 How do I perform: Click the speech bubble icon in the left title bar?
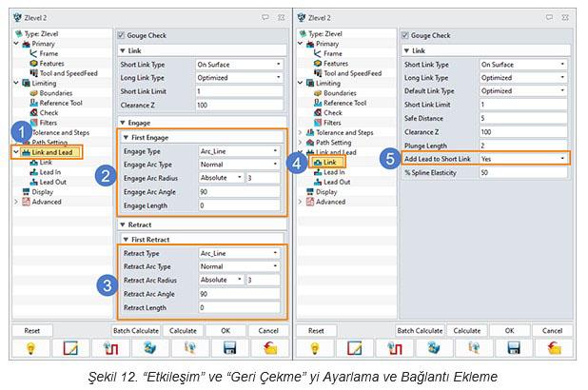[x=265, y=17]
